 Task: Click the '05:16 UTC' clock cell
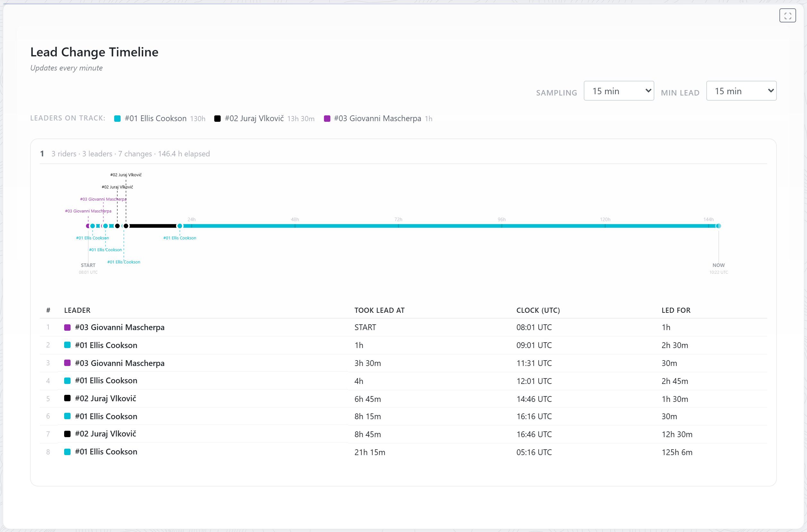coord(534,453)
